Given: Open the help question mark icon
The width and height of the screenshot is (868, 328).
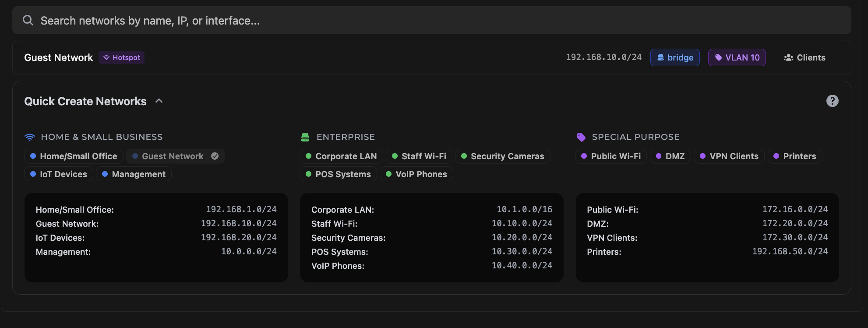Looking at the screenshot, I should [x=832, y=101].
